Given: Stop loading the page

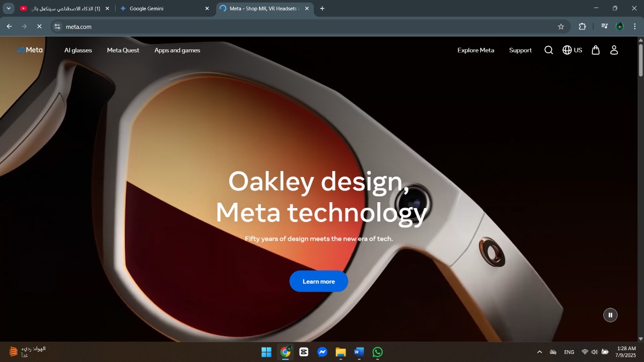Looking at the screenshot, I should point(39,26).
